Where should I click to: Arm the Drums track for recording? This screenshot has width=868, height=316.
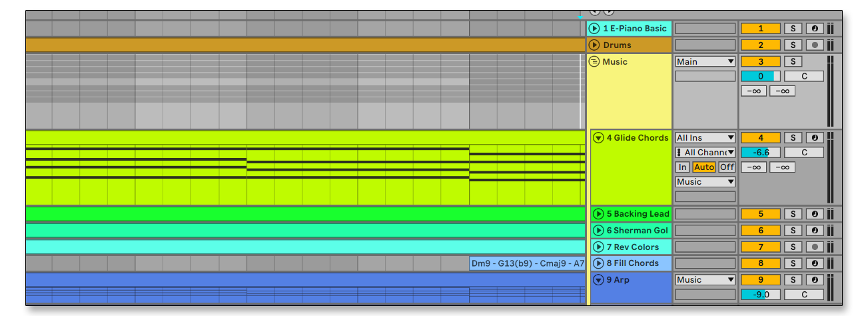coord(814,45)
